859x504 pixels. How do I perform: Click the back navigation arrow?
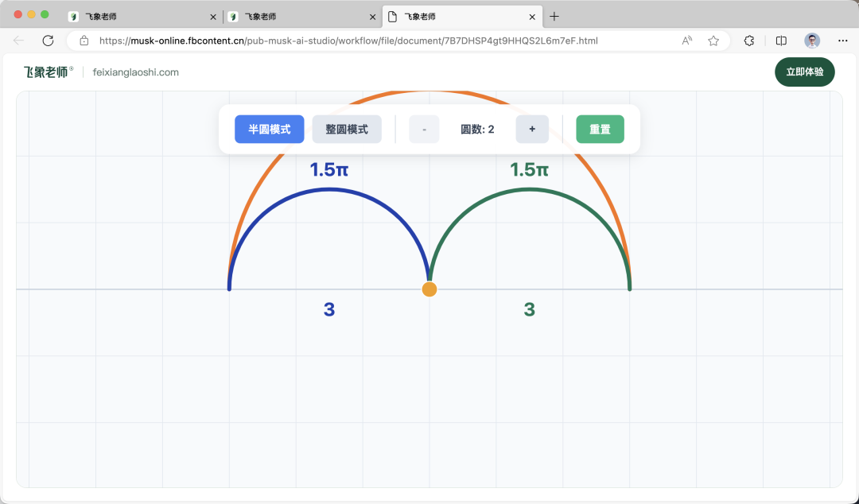pos(17,41)
